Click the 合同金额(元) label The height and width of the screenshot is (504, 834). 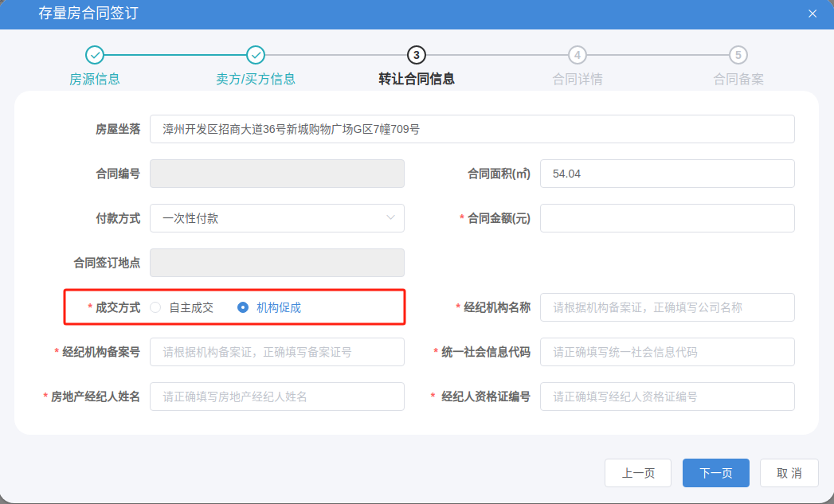coord(499,218)
